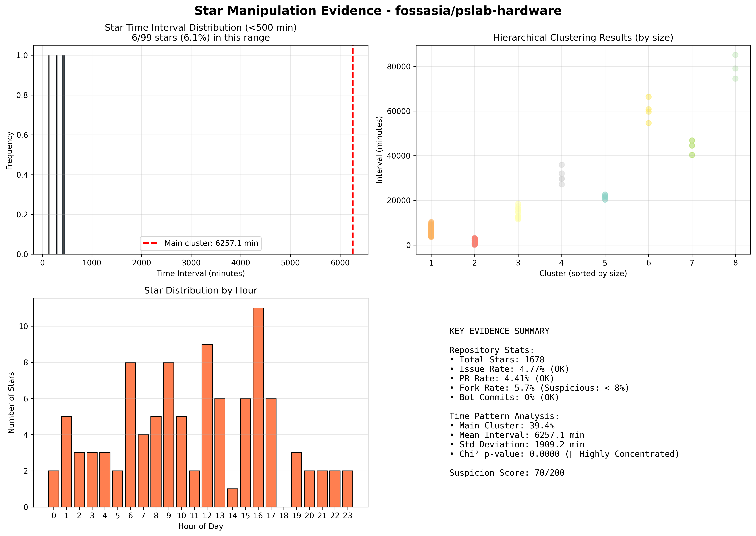Click the '6000' tick on the histogram x-axis
756x536 pixels.
(340, 263)
